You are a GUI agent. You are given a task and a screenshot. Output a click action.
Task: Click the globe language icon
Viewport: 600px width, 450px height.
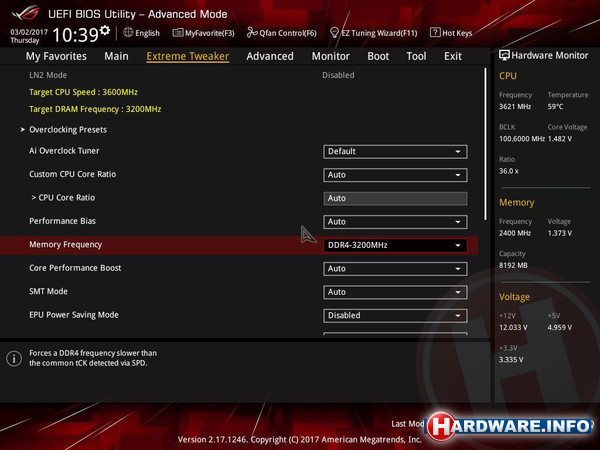point(128,33)
